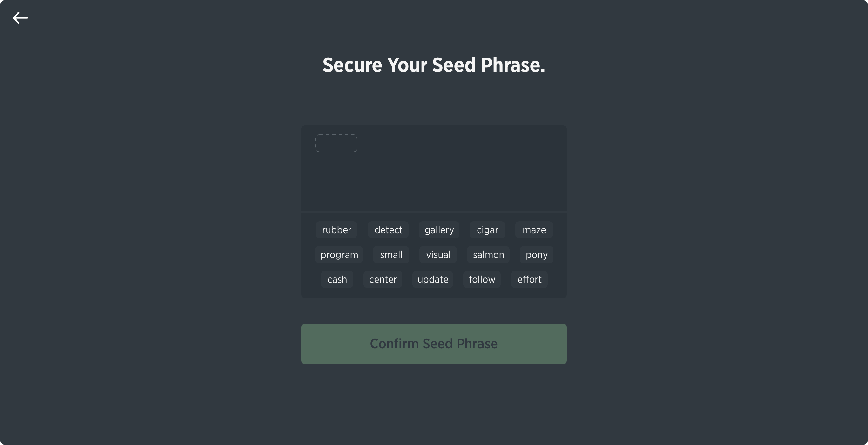This screenshot has height=445, width=868.
Task: Select the word 'center' from options
Action: [383, 279]
